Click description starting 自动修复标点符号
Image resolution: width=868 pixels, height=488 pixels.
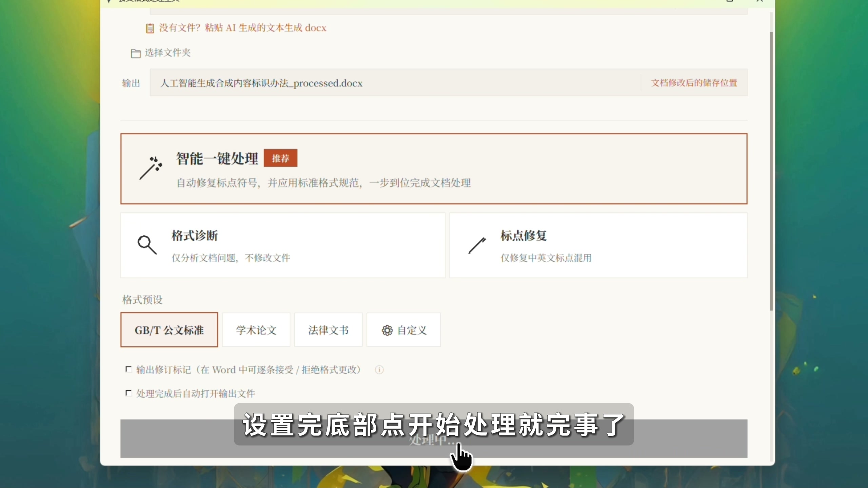point(324,183)
